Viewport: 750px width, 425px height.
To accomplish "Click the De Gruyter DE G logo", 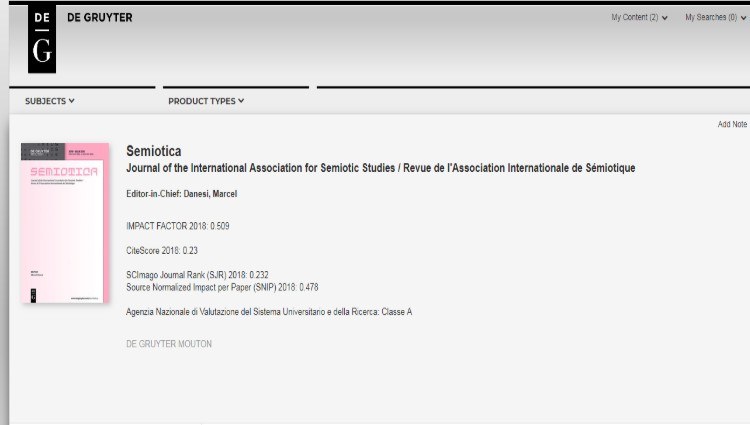I will (42, 39).
